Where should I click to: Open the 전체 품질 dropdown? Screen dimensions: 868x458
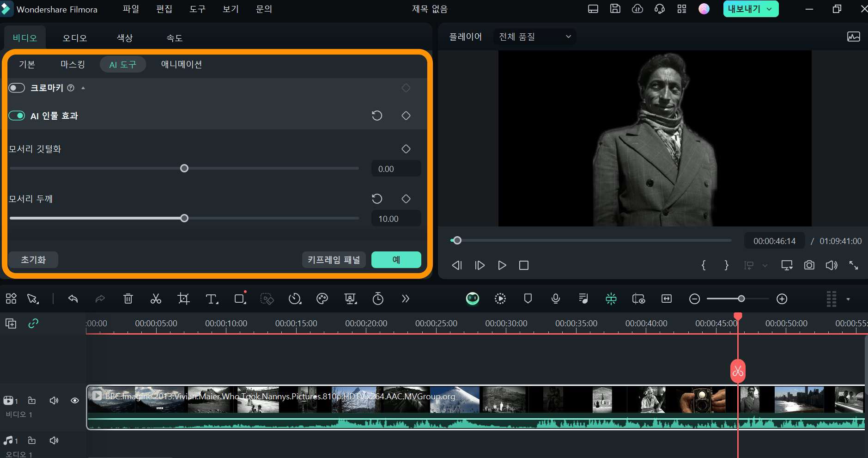click(x=534, y=37)
